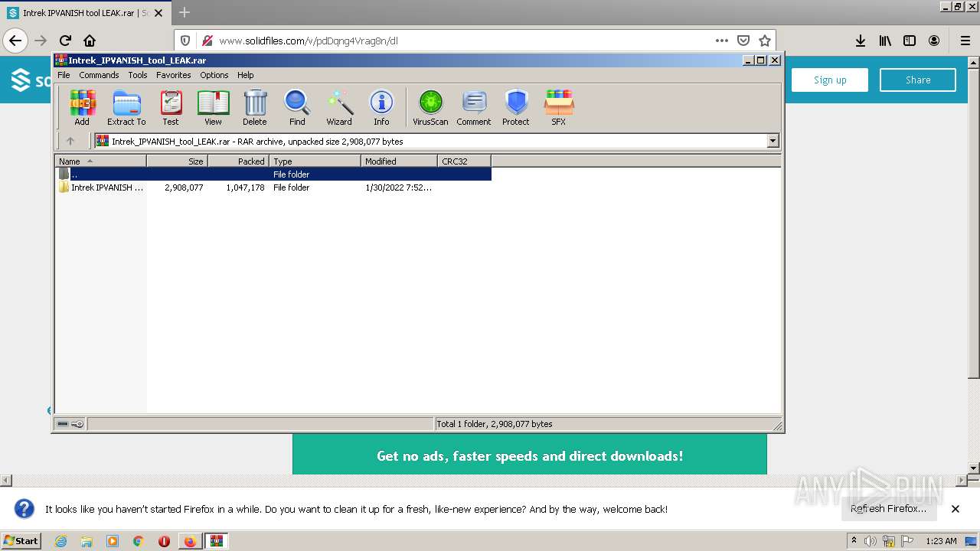The width and height of the screenshot is (980, 551).
Task: Open the Favorites menu
Action: (x=174, y=75)
